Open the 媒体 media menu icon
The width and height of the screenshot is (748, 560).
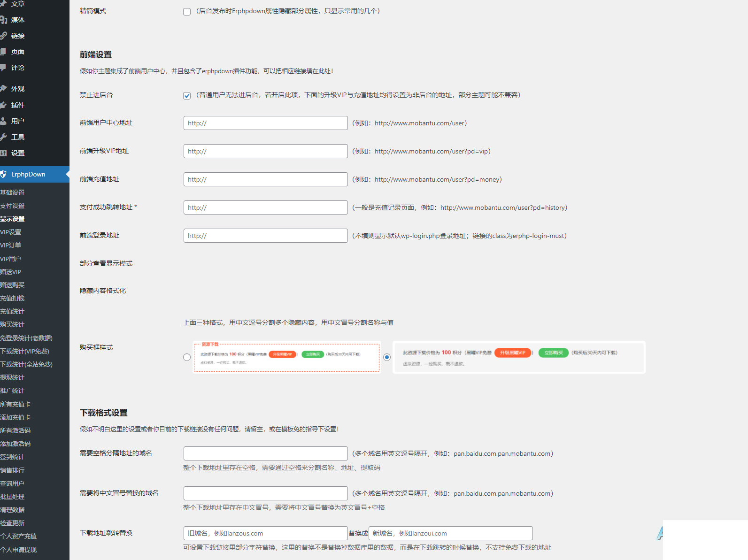(x=3, y=20)
